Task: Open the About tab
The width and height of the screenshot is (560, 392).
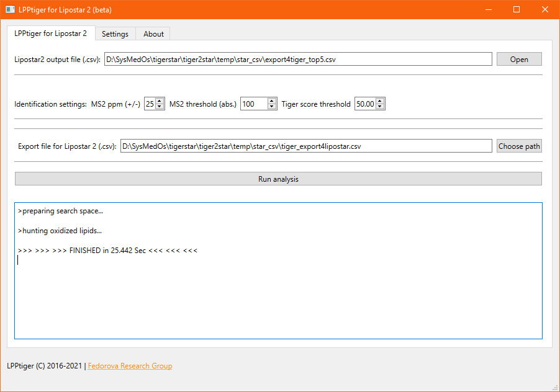Action: (x=153, y=34)
